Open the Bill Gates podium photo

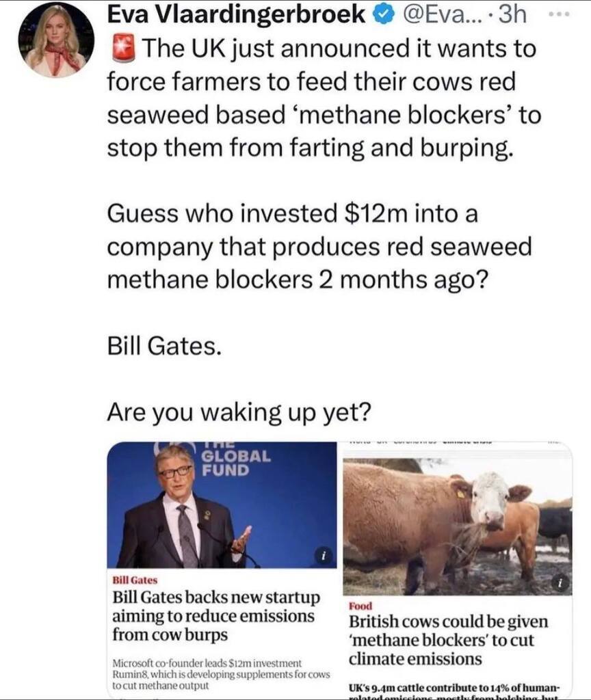pyautogui.click(x=221, y=505)
